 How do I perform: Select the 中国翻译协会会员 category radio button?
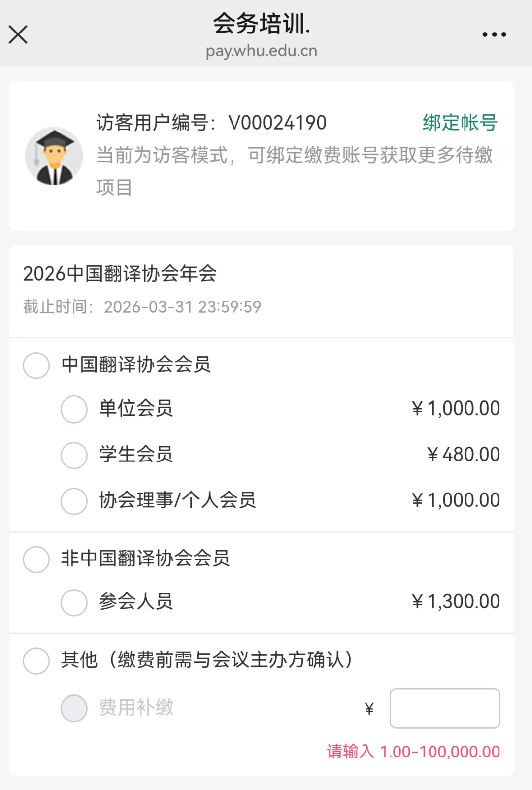[36, 365]
